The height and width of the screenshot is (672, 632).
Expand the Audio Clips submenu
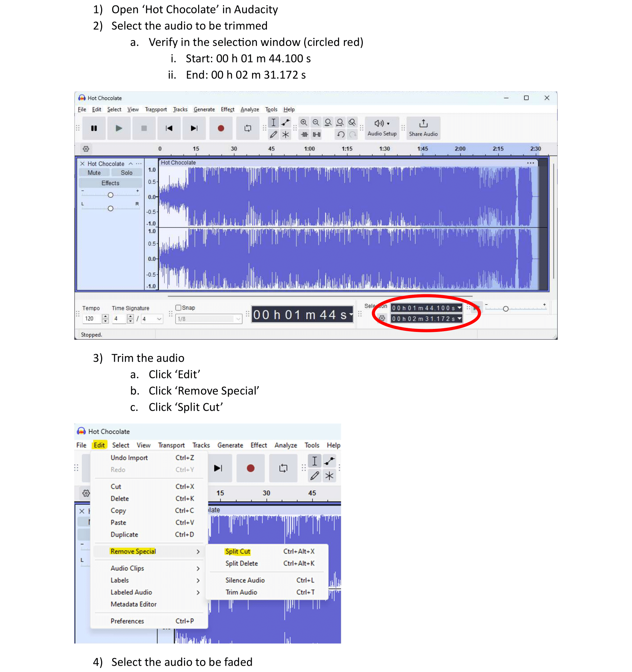pos(148,568)
